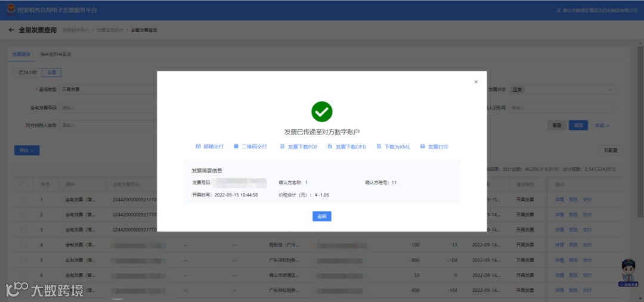This screenshot has width=644, height=302.
Task: Click 详情 link in row 4
Action: pos(559,245)
